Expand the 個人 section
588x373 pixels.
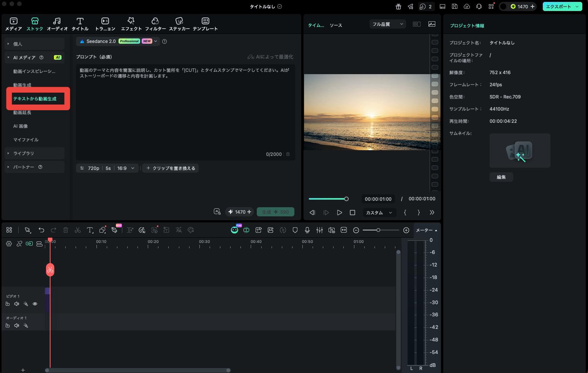click(35, 44)
